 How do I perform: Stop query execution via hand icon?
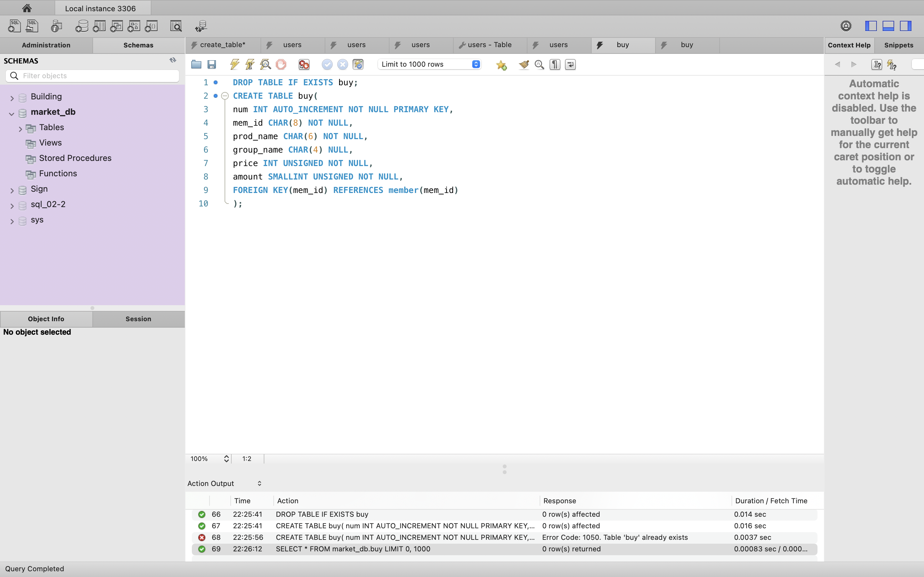pyautogui.click(x=281, y=64)
